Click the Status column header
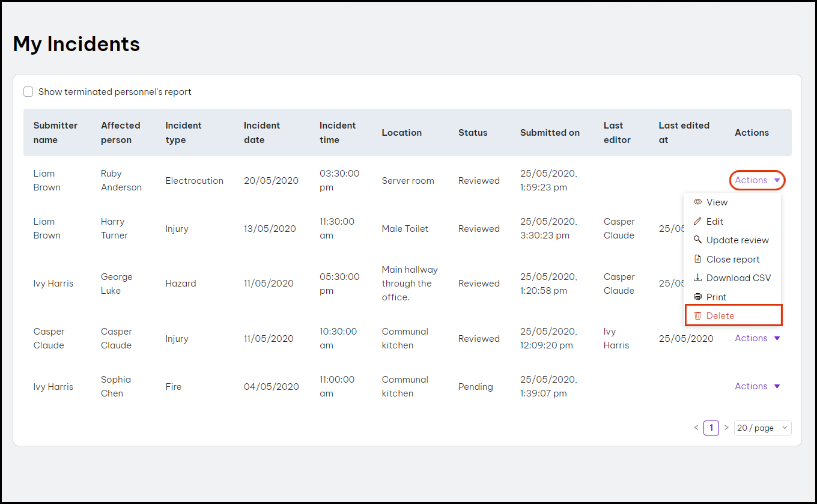 tap(473, 133)
